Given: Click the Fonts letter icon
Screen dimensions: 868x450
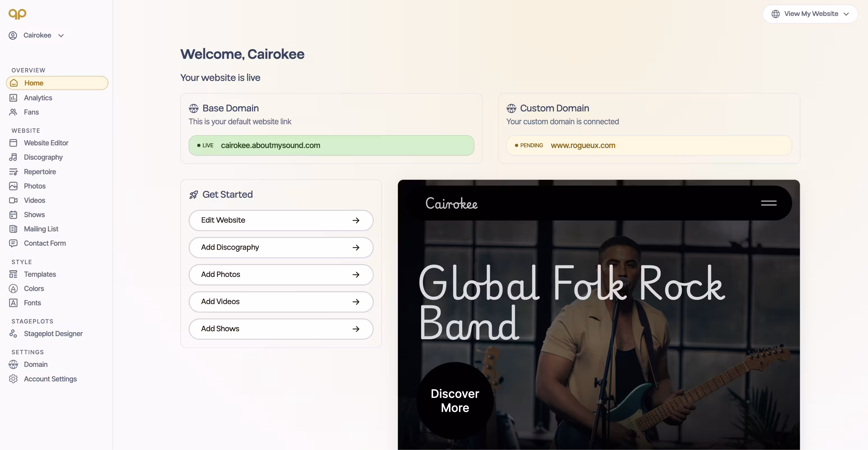Looking at the screenshot, I should click(x=13, y=303).
